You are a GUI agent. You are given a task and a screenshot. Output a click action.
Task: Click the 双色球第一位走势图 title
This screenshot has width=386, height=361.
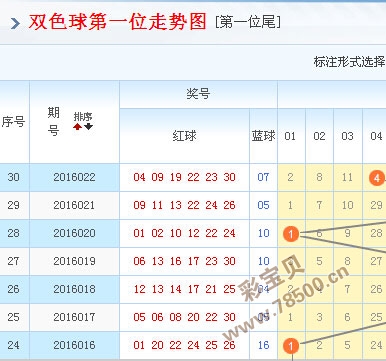pos(117,22)
